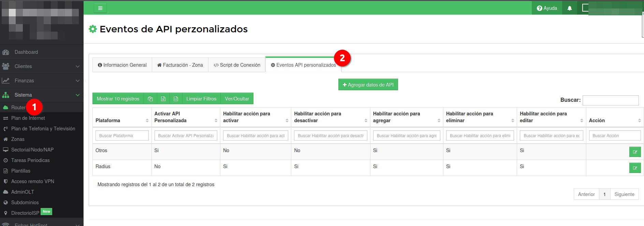Focus the Buscar search field
The height and width of the screenshot is (226, 644).
pyautogui.click(x=610, y=100)
